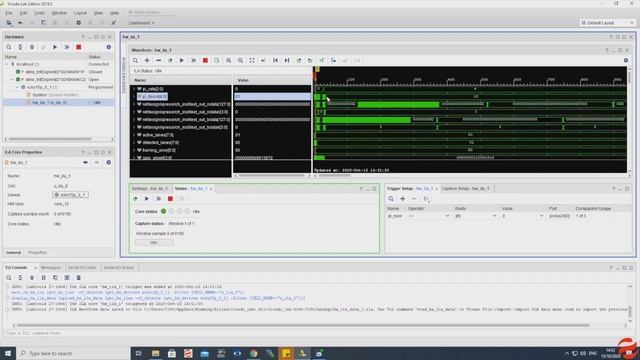
Task: Select hw_ila_1 row in Hardware tree
Action: (58, 102)
